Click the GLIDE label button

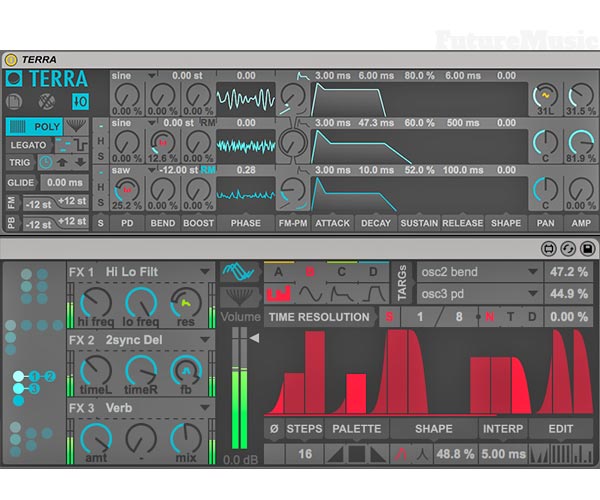coord(21,182)
